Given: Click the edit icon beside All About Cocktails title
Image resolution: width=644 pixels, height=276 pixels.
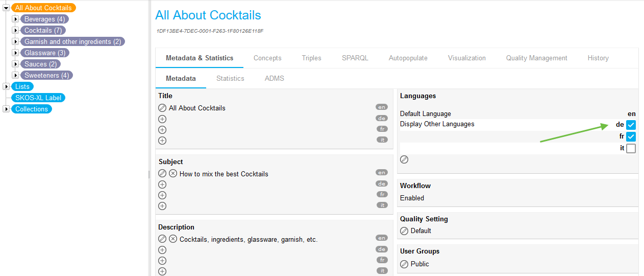Looking at the screenshot, I should (x=162, y=108).
